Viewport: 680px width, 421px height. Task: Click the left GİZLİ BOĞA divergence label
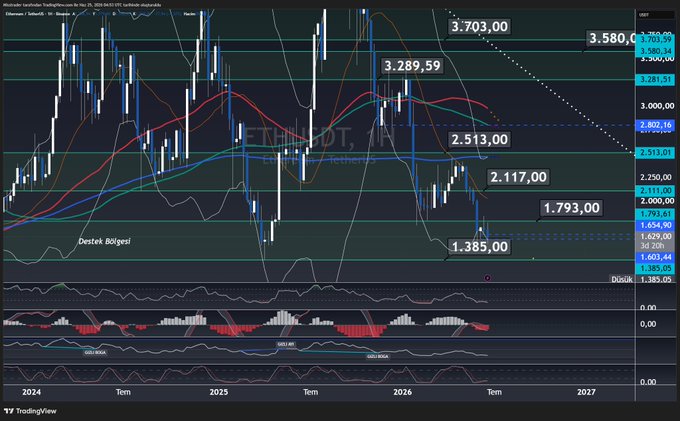tap(95, 352)
